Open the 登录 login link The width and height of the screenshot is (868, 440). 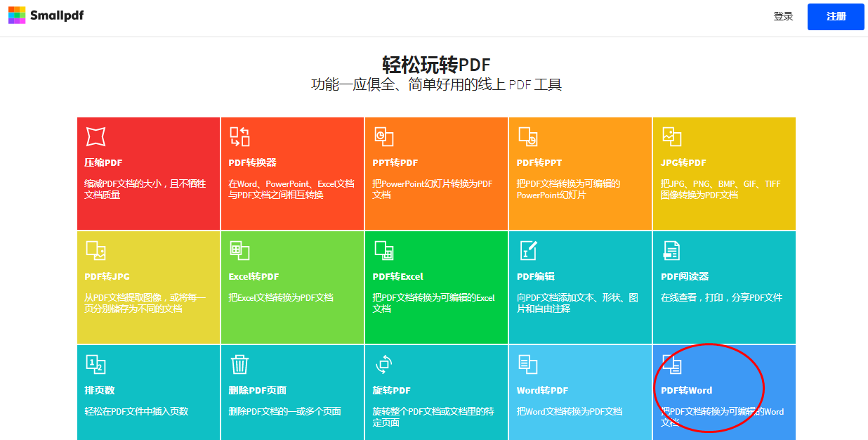[x=783, y=16]
